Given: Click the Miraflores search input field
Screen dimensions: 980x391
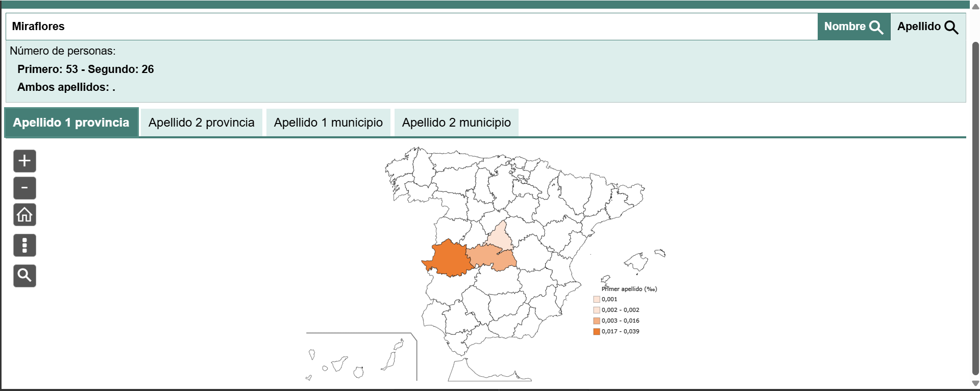Looking at the screenshot, I should pos(408,27).
